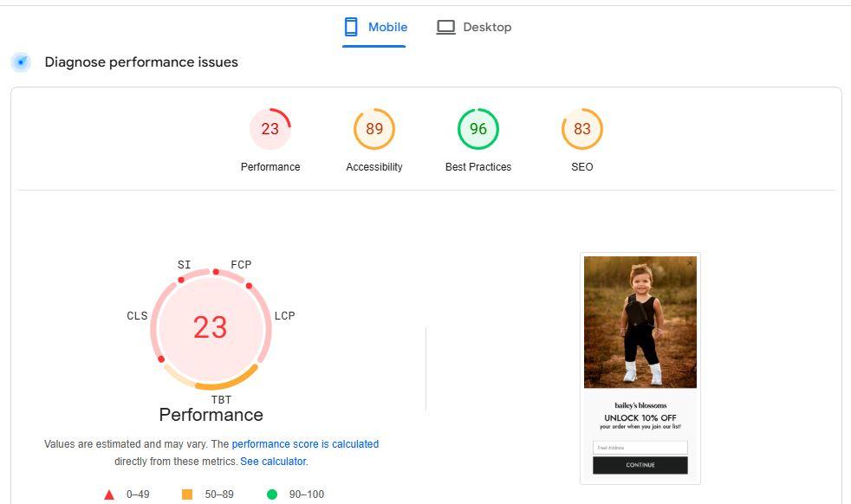Switch to the Mobile tab
The image size is (851, 504).
(374, 27)
